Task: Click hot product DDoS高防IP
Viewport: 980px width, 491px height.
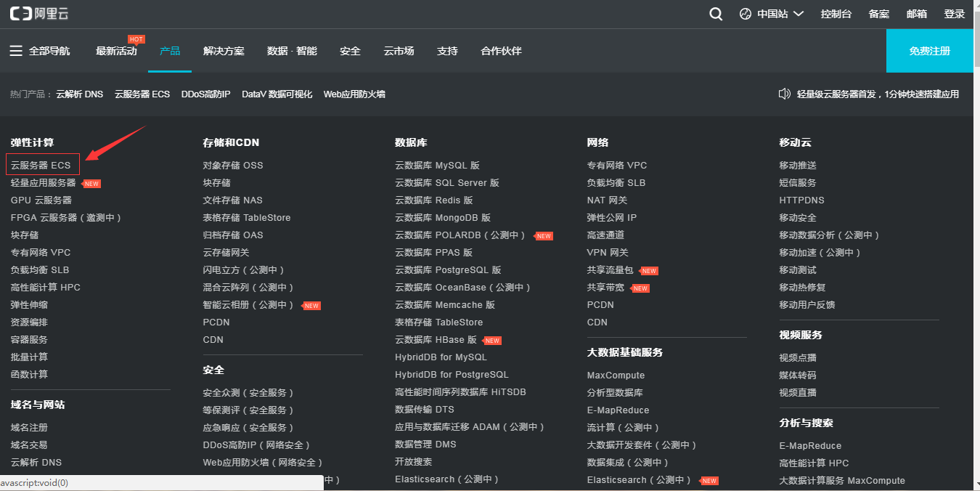Action: coord(205,94)
